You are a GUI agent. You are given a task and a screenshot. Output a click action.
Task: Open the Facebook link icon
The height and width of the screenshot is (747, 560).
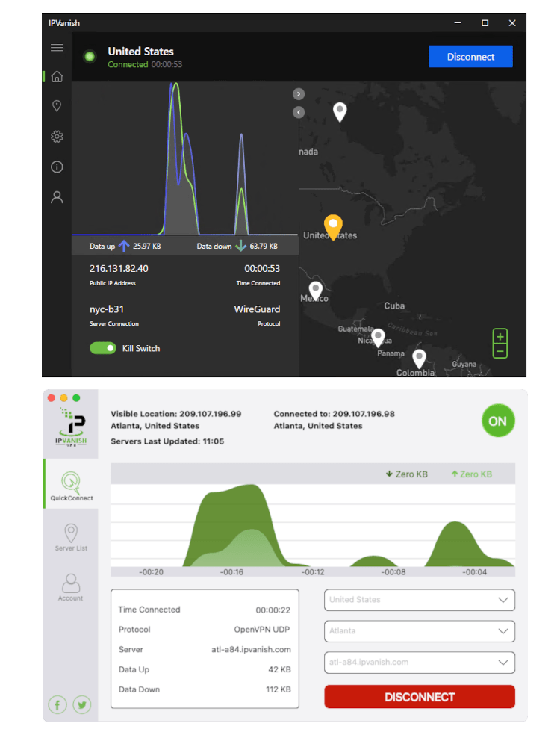pyautogui.click(x=57, y=704)
